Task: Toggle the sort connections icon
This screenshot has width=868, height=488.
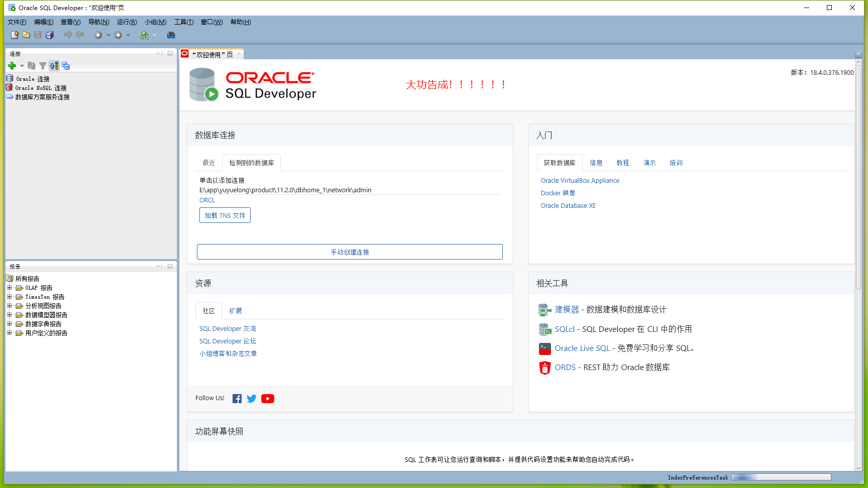Action: point(54,66)
